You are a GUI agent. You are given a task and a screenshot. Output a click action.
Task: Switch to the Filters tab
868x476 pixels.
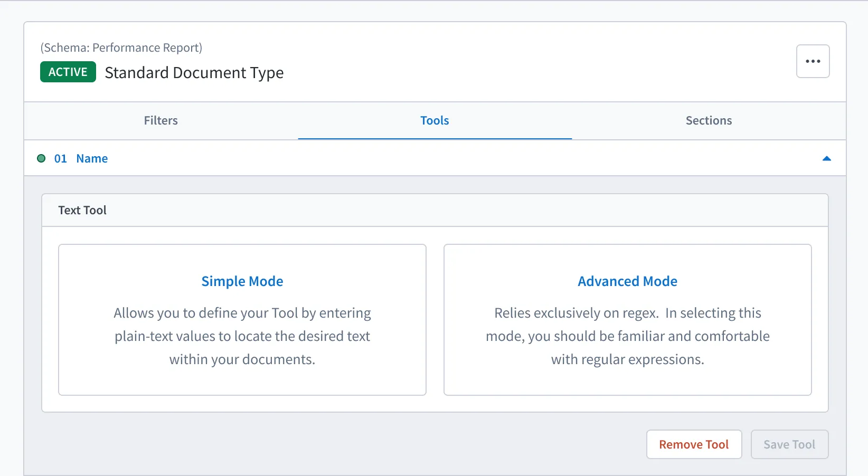(x=161, y=120)
